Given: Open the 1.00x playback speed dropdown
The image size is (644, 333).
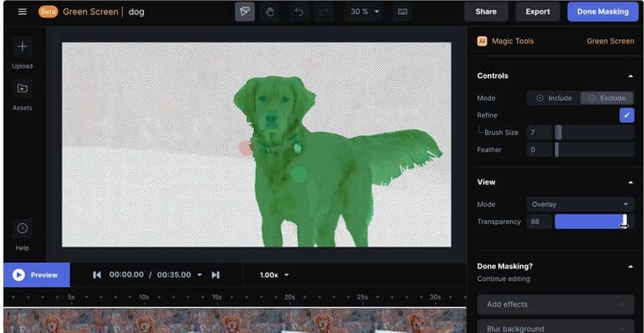Looking at the screenshot, I should click(x=274, y=275).
